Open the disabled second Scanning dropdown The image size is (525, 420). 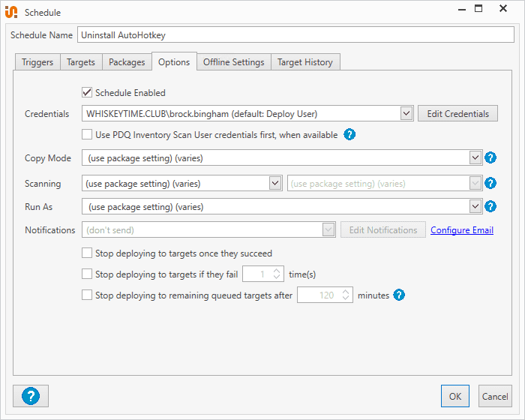pyautogui.click(x=475, y=183)
